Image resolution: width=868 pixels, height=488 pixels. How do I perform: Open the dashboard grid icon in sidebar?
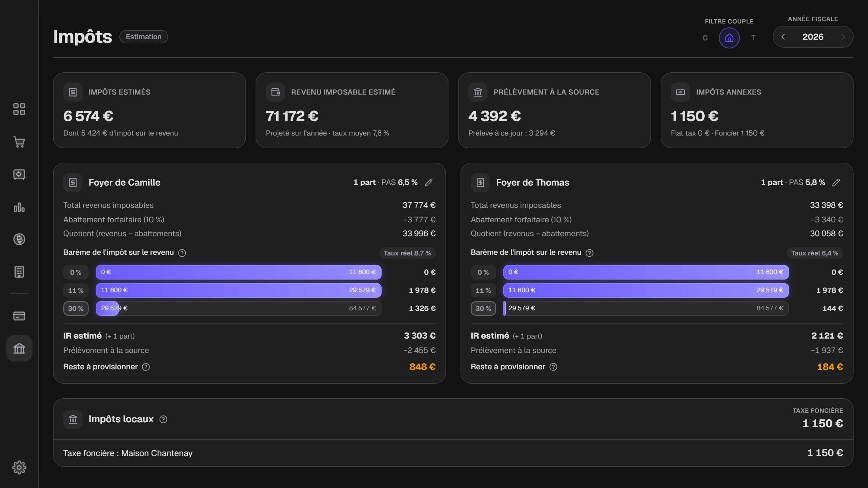coord(19,109)
